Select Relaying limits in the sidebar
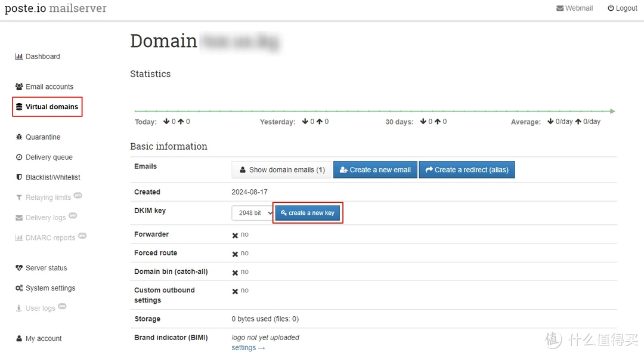Viewport: 644px width, 355px height. coord(48,197)
